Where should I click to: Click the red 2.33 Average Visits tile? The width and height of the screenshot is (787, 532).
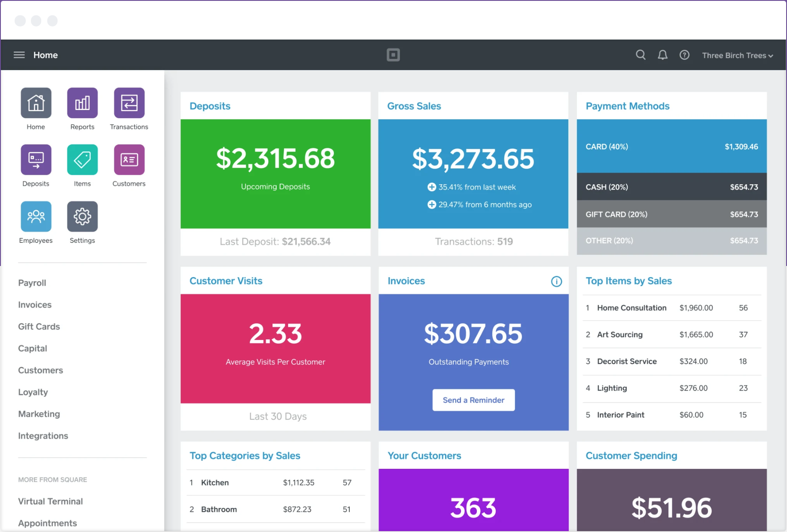[275, 349]
